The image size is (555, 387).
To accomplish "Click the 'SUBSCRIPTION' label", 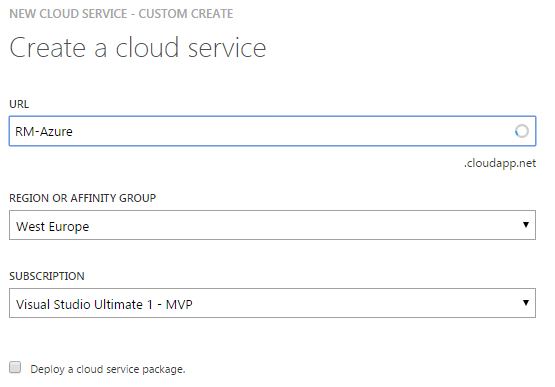I will click(x=47, y=276).
